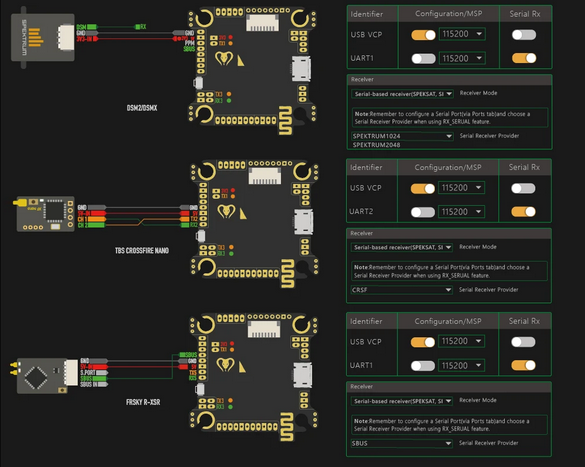Click the green SBUS pad on the FrSky board
The width and height of the screenshot is (585, 467).
(188, 354)
